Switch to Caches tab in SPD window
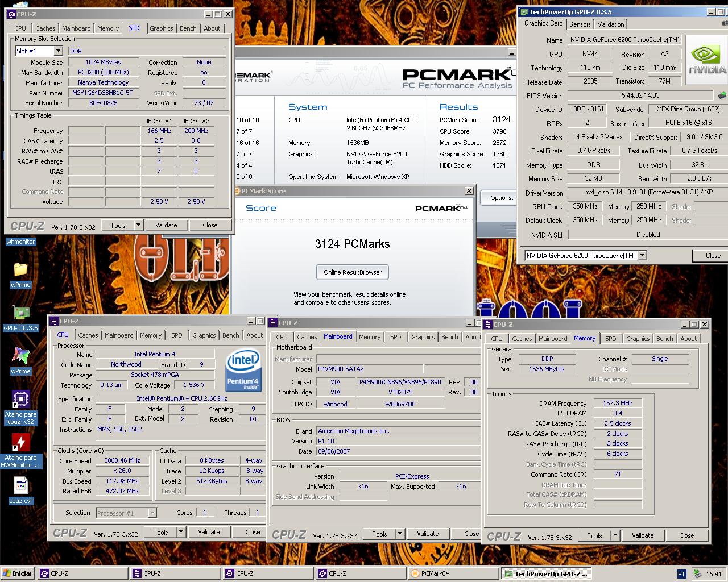 point(45,28)
